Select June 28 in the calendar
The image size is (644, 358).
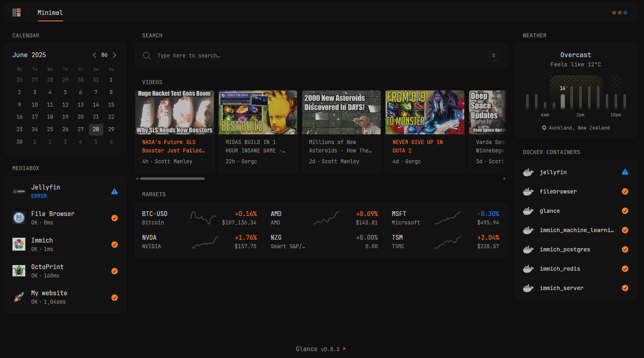click(96, 129)
